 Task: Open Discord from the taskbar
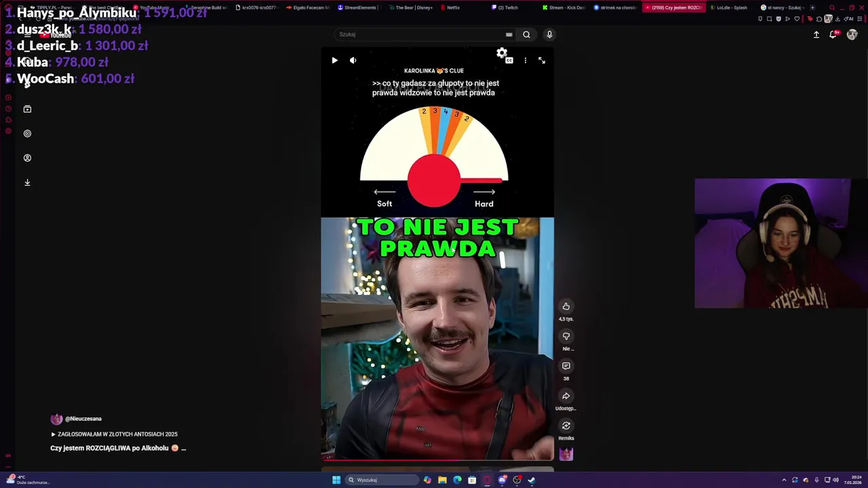tap(502, 480)
